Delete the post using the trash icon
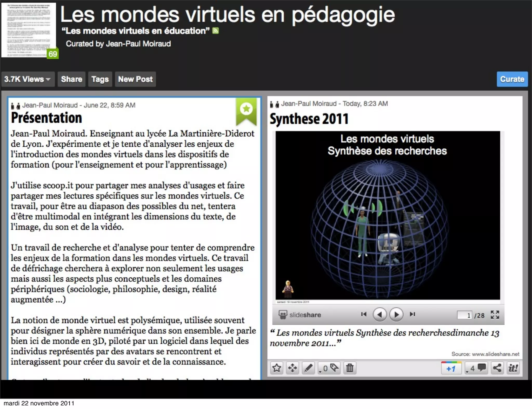This screenshot has width=532, height=409. click(x=350, y=368)
